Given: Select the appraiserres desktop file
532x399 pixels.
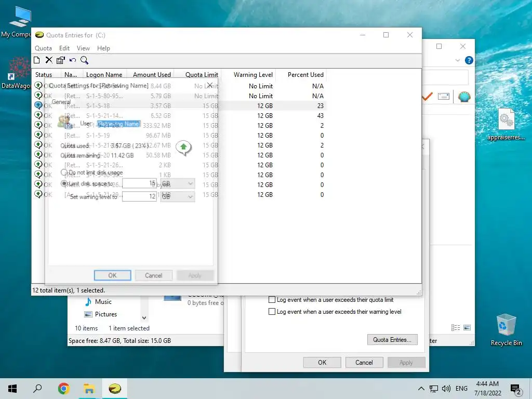Looking at the screenshot, I should (x=506, y=124).
